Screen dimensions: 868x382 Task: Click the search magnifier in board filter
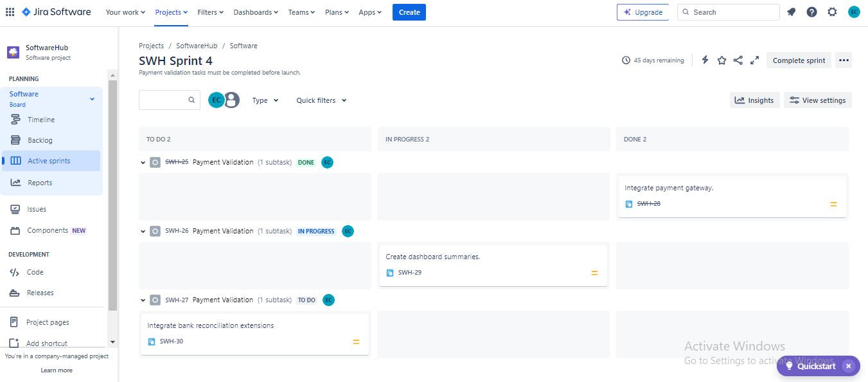pos(191,100)
